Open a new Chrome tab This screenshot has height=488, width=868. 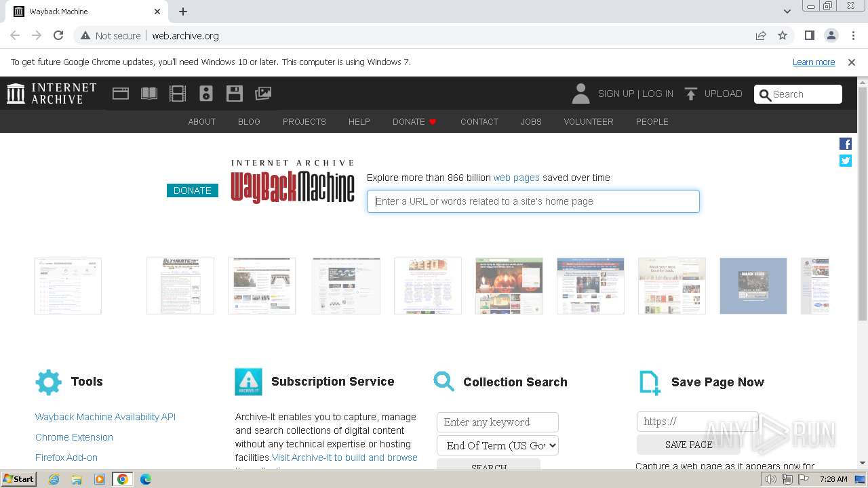tap(183, 12)
